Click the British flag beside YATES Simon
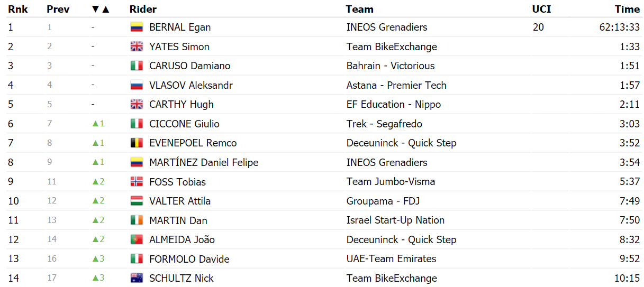 [137, 47]
